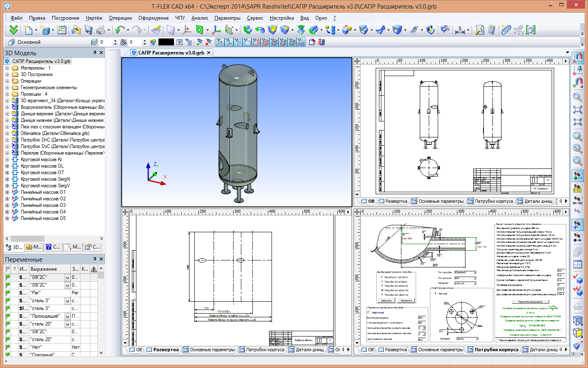Click the layer number input field
The width and height of the screenshot is (588, 368).
pyautogui.click(x=105, y=42)
